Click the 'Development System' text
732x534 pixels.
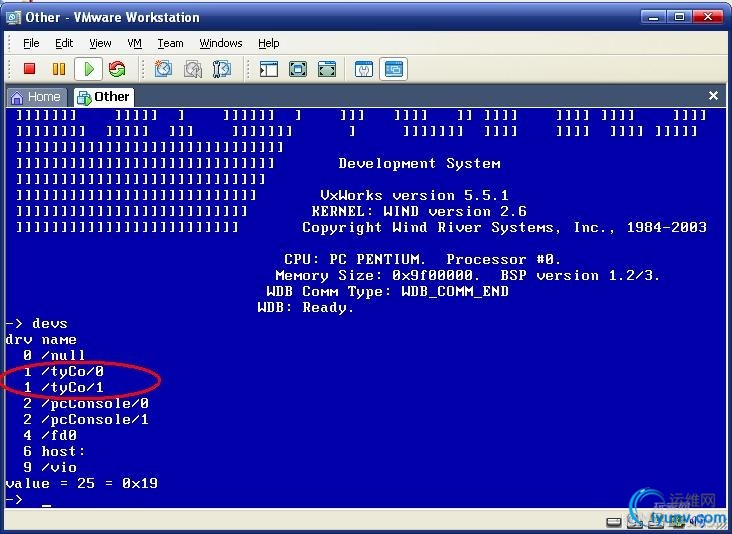coord(419,163)
